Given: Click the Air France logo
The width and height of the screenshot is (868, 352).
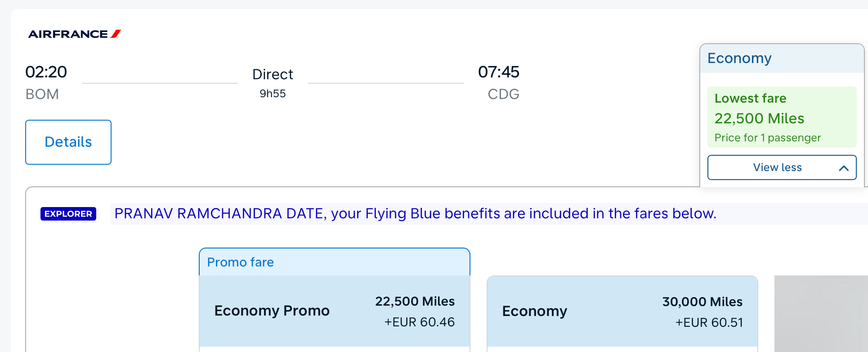Looking at the screenshot, I should pos(74,33).
